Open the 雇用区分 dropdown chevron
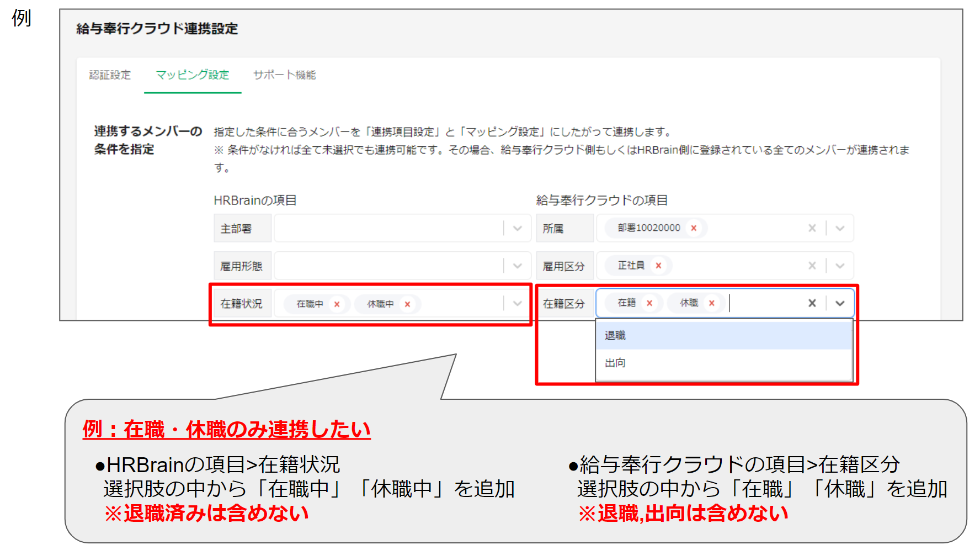 840,266
